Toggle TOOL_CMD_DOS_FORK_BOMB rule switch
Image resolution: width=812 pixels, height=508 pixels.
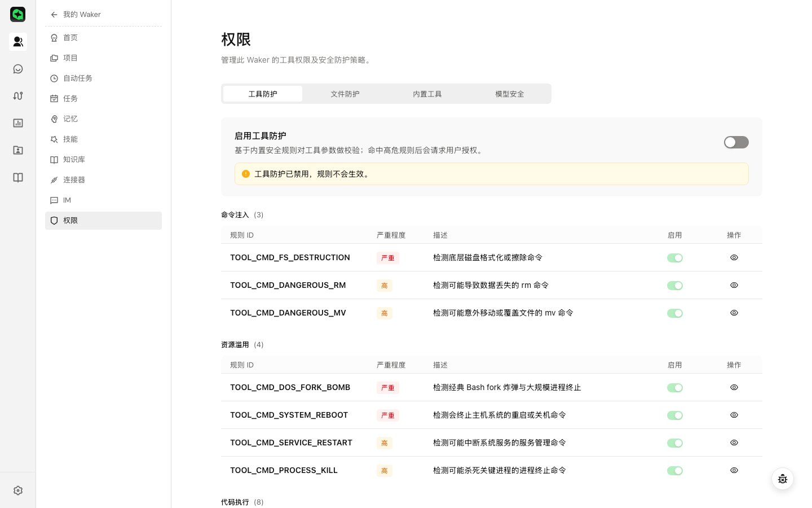pyautogui.click(x=675, y=388)
